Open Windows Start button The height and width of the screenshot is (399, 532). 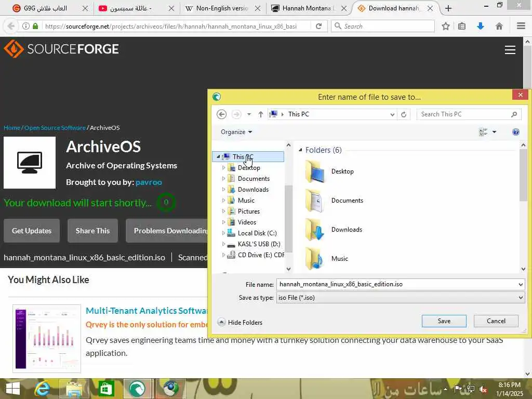point(13,389)
